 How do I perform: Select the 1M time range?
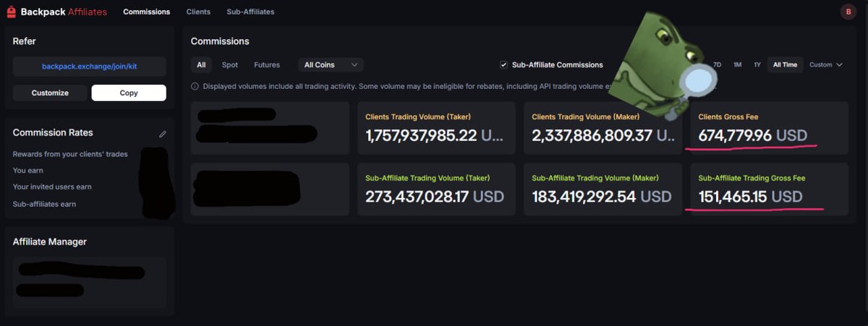[x=737, y=65]
